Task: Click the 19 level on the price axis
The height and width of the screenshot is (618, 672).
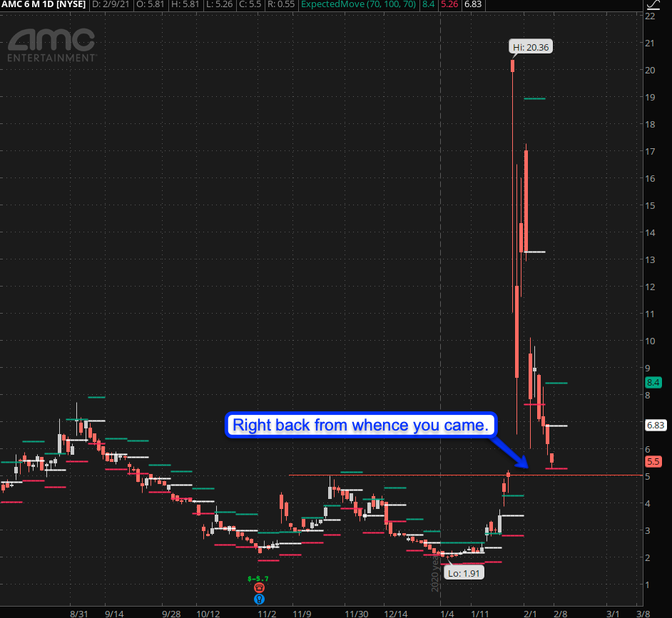Action: coord(650,97)
